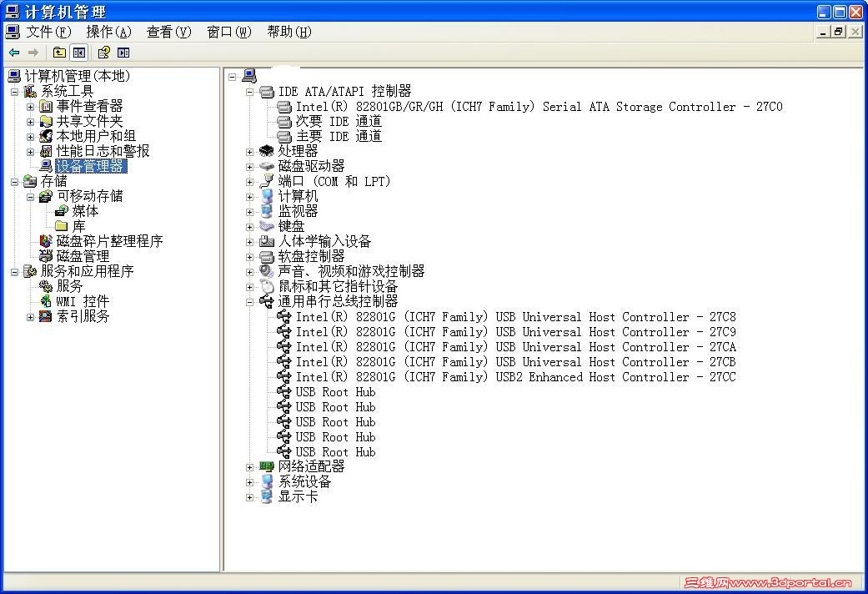This screenshot has width=868, height=594.
Task: Select 计算机管理(本地) root node
Action: (x=77, y=76)
